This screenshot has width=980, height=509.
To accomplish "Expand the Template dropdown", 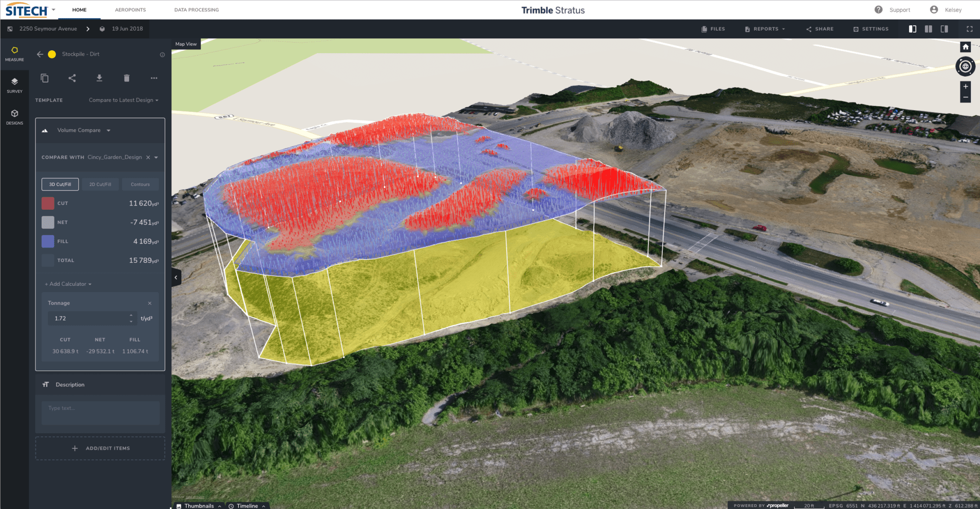I will pyautogui.click(x=123, y=100).
